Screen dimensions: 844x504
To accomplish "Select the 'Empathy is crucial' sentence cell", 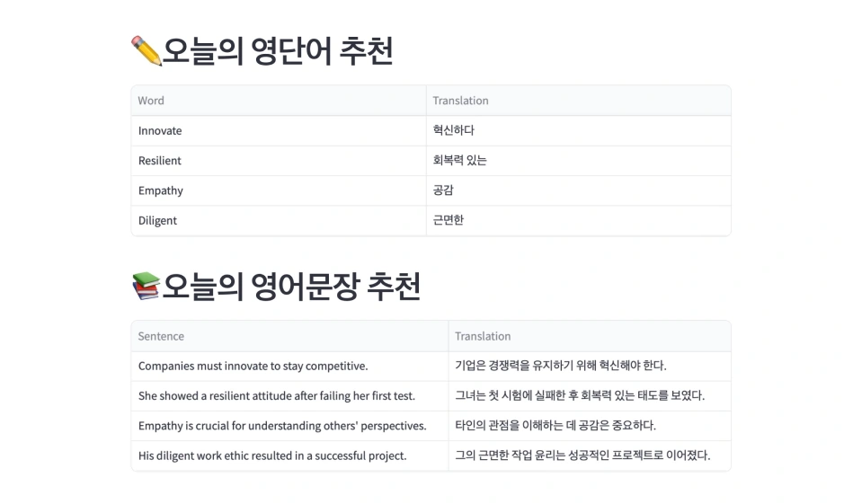I will click(290, 426).
